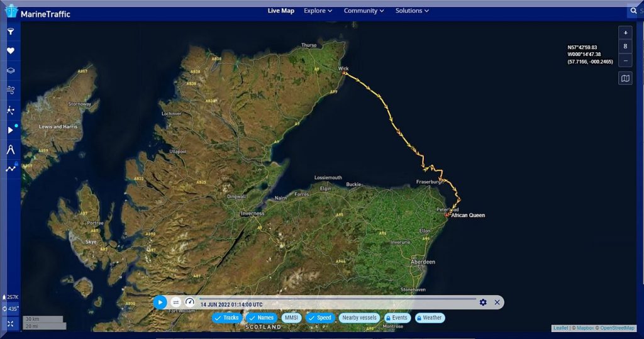Show the wind weather overlay icon
The height and width of the screenshot is (339, 644).
[11, 91]
